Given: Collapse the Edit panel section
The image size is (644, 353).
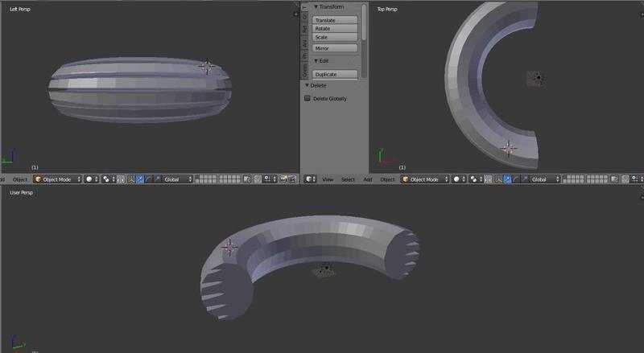Looking at the screenshot, I should [x=316, y=61].
